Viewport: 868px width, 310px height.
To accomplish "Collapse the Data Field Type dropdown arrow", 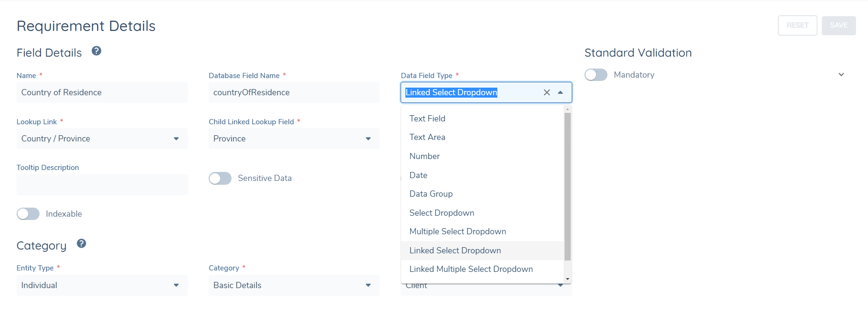I will pos(560,92).
